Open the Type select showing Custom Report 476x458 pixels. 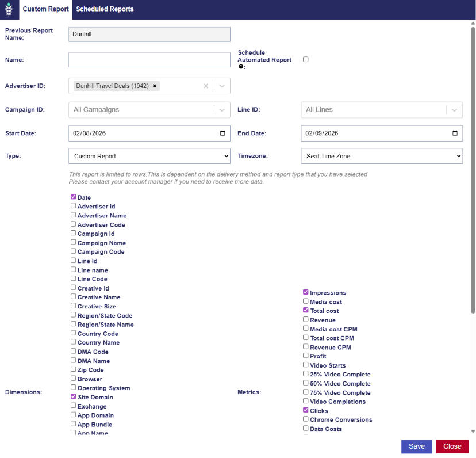(x=149, y=156)
